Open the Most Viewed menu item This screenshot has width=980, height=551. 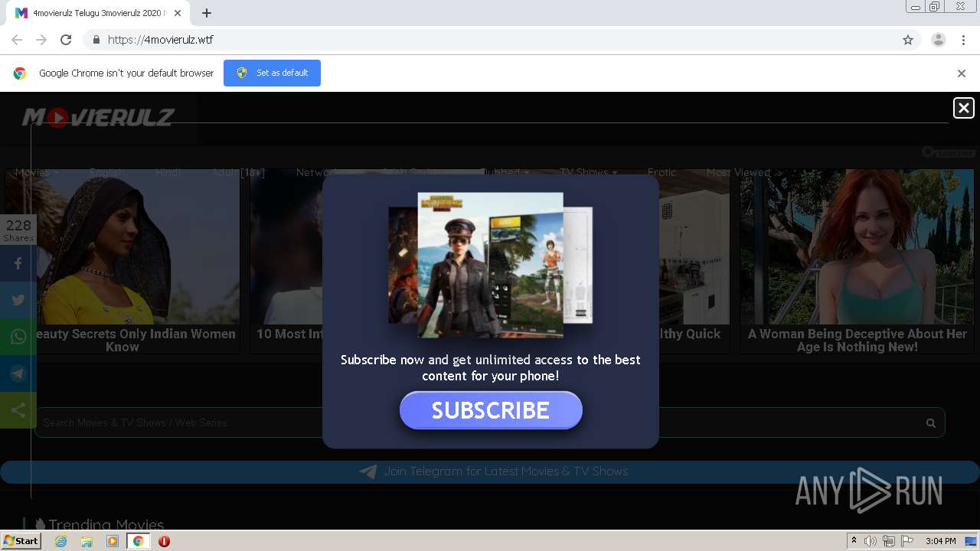coord(738,172)
